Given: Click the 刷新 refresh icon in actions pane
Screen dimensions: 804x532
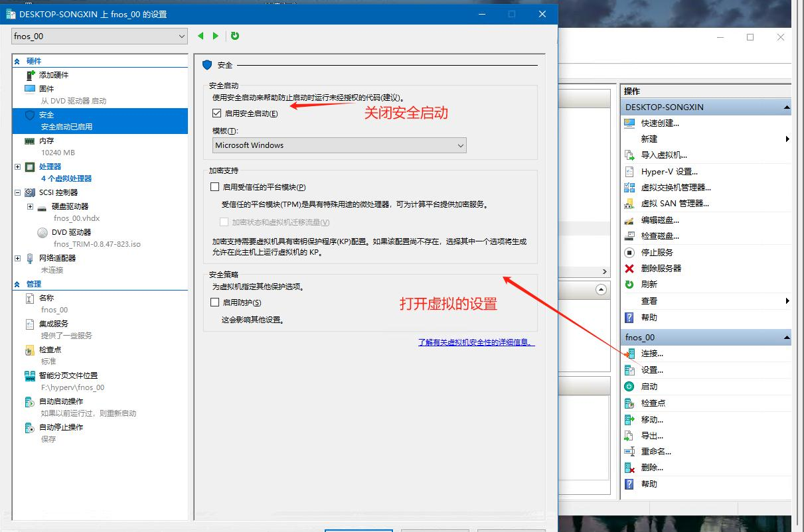Looking at the screenshot, I should pyautogui.click(x=629, y=285).
